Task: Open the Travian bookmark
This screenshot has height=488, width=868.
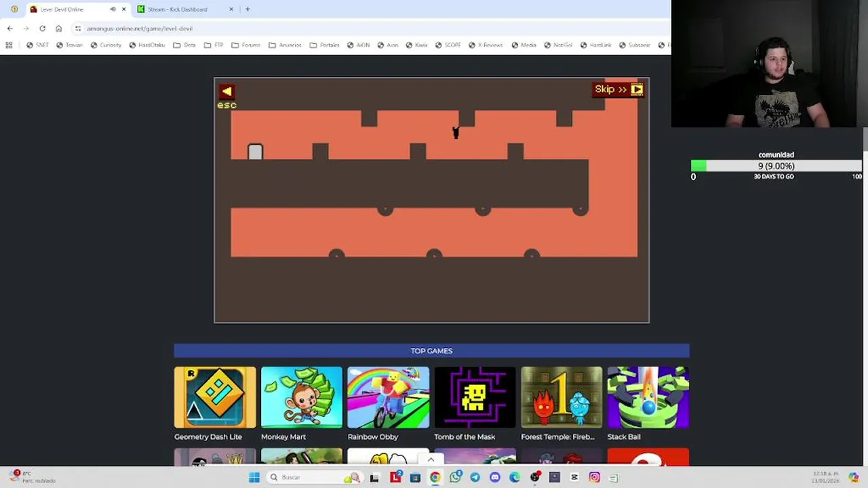Action: 70,45
